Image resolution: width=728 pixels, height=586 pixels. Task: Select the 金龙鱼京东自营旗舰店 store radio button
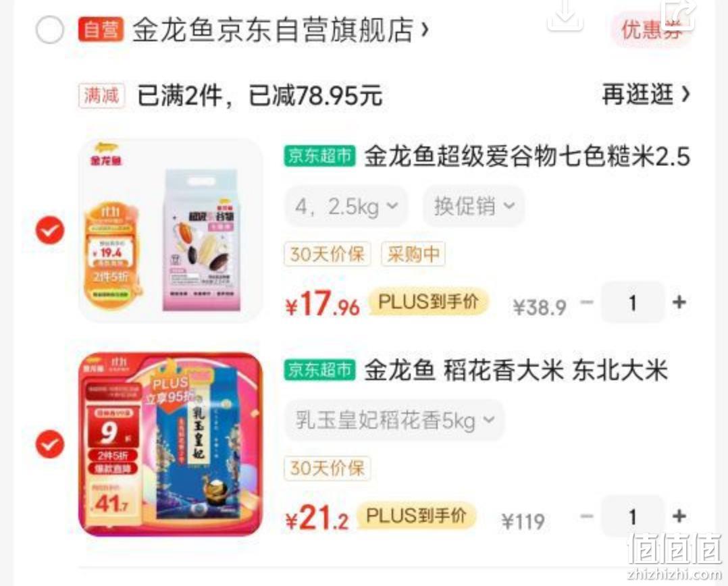[50, 30]
